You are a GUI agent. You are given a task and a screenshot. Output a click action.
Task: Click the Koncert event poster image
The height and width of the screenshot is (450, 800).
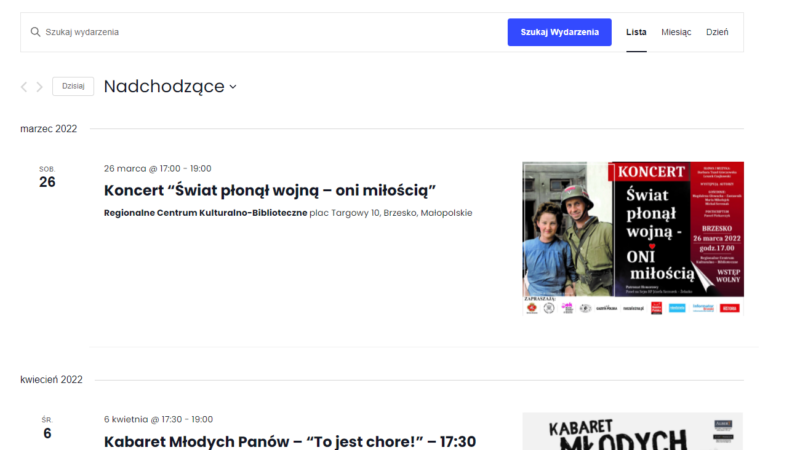pos(632,238)
